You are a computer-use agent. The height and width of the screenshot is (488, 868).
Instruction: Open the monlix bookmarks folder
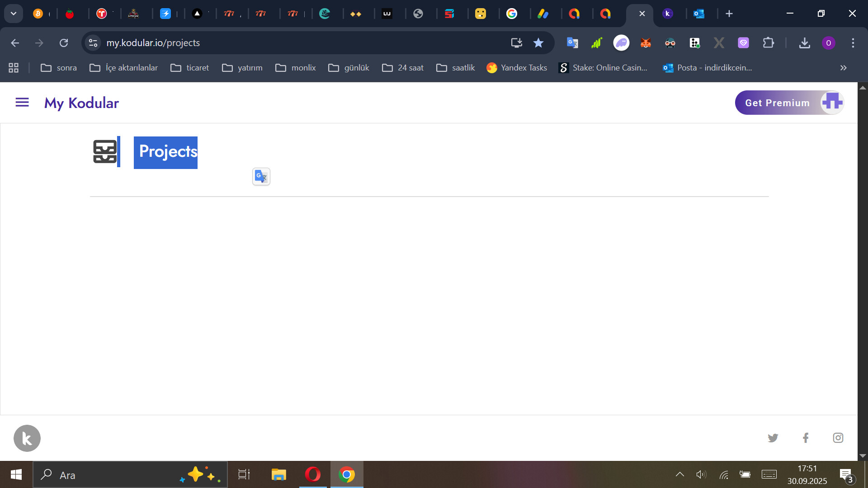tap(296, 68)
